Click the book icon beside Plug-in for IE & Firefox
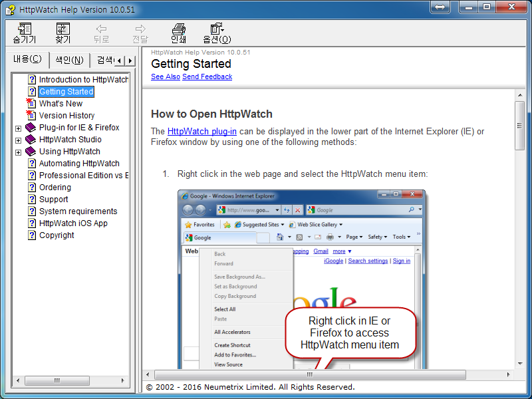The image size is (532, 399). point(31,127)
